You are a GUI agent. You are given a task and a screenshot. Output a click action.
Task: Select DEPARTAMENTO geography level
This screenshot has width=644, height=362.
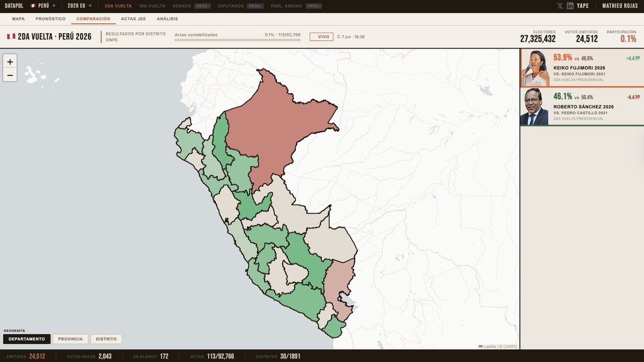click(27, 339)
